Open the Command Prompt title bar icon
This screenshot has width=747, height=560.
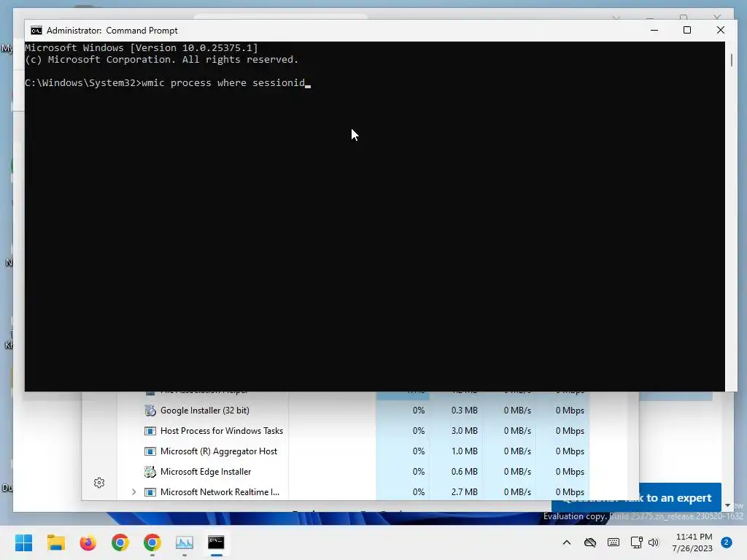[x=36, y=31]
